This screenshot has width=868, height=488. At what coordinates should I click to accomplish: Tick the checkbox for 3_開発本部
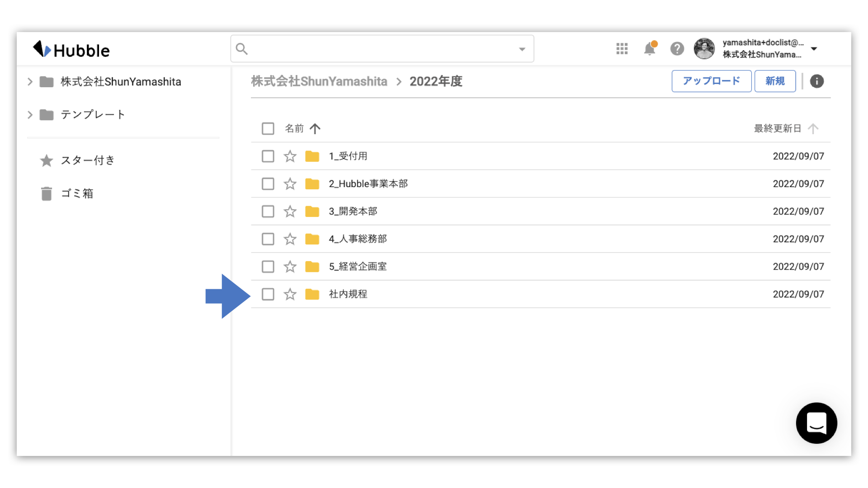pyautogui.click(x=268, y=211)
